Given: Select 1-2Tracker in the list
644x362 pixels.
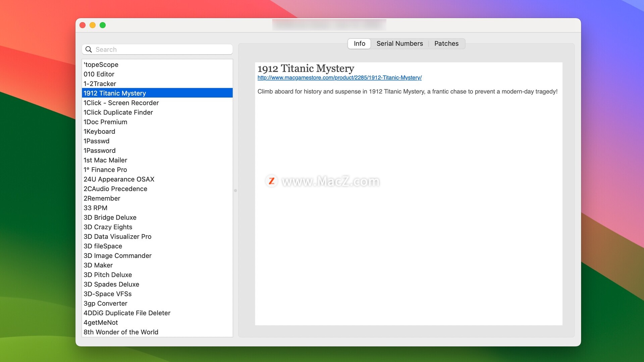Looking at the screenshot, I should (157, 84).
